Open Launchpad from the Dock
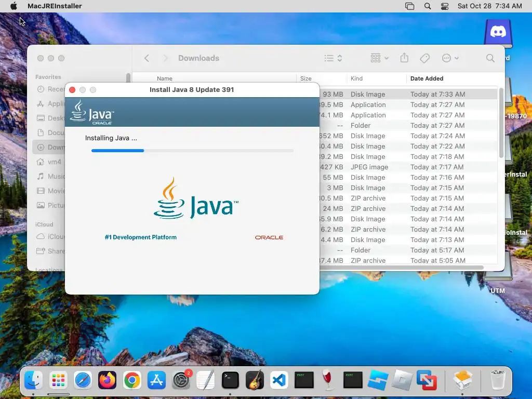The height and width of the screenshot is (399, 532). (58, 380)
